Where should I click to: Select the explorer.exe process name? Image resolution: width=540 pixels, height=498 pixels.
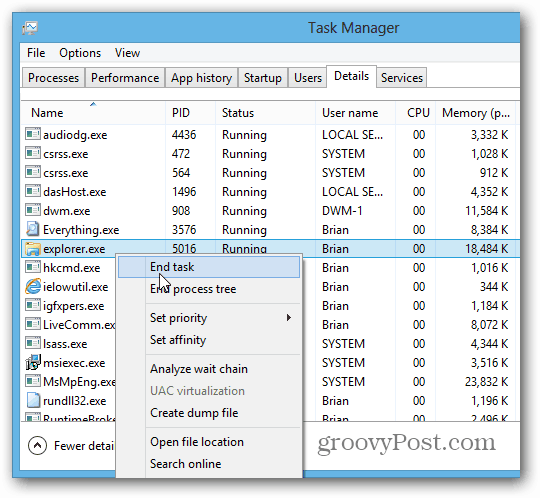pos(74,249)
